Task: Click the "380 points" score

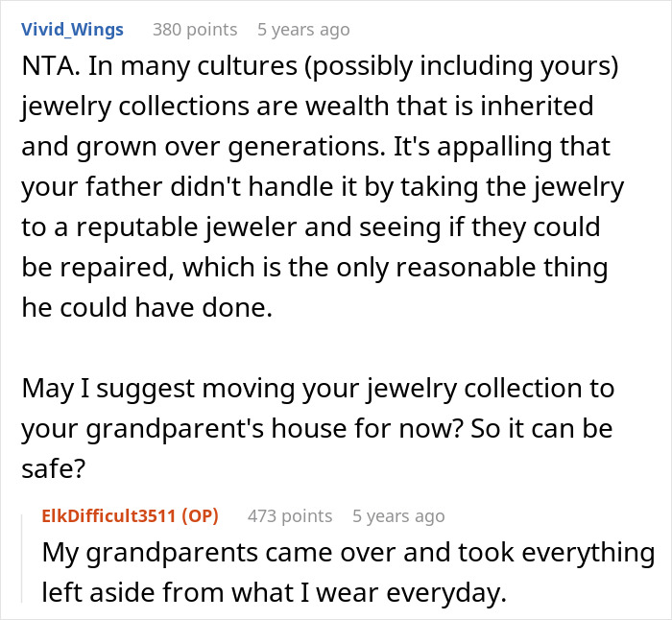Action: click(195, 30)
